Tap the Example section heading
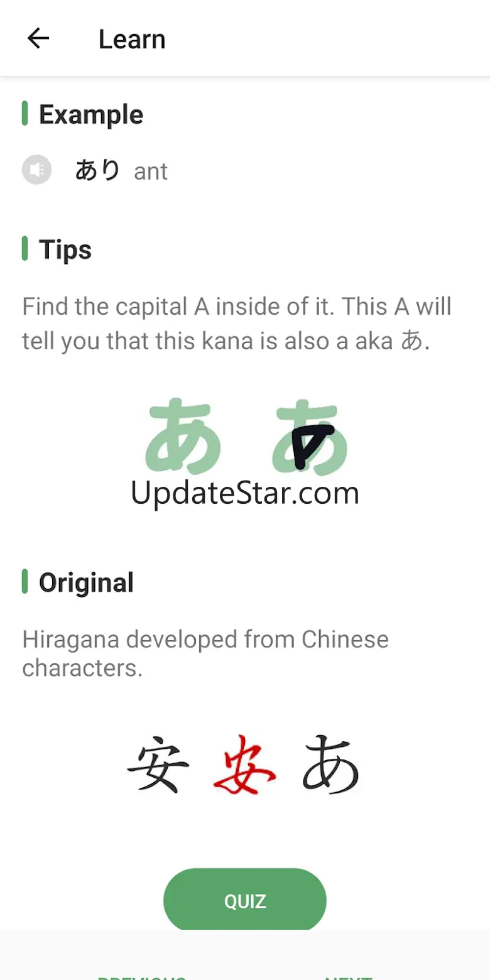The width and height of the screenshot is (490, 980). point(91,114)
